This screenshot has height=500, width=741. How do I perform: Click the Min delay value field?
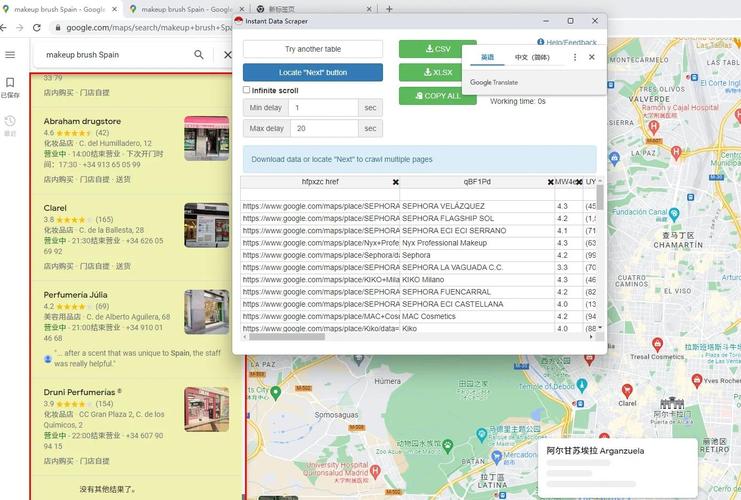323,108
